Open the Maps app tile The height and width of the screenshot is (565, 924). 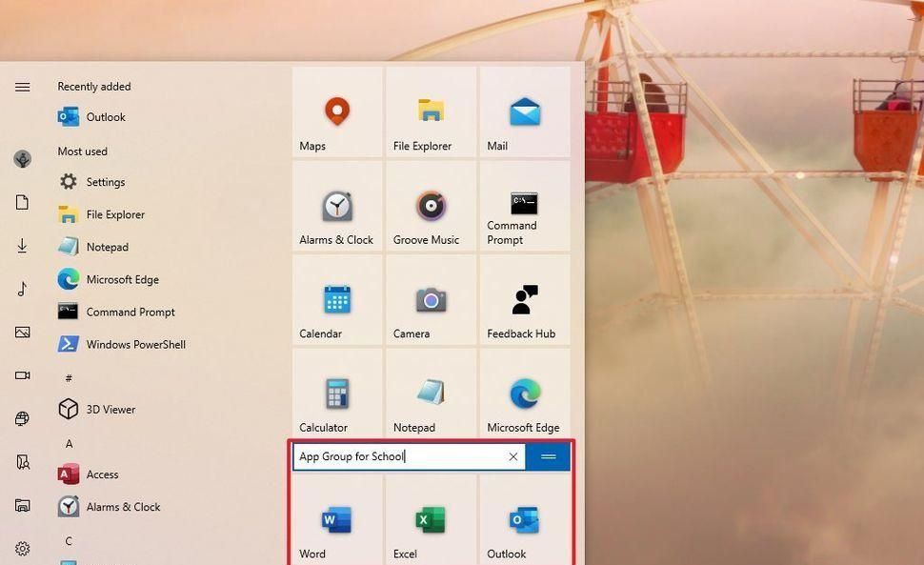point(336,110)
